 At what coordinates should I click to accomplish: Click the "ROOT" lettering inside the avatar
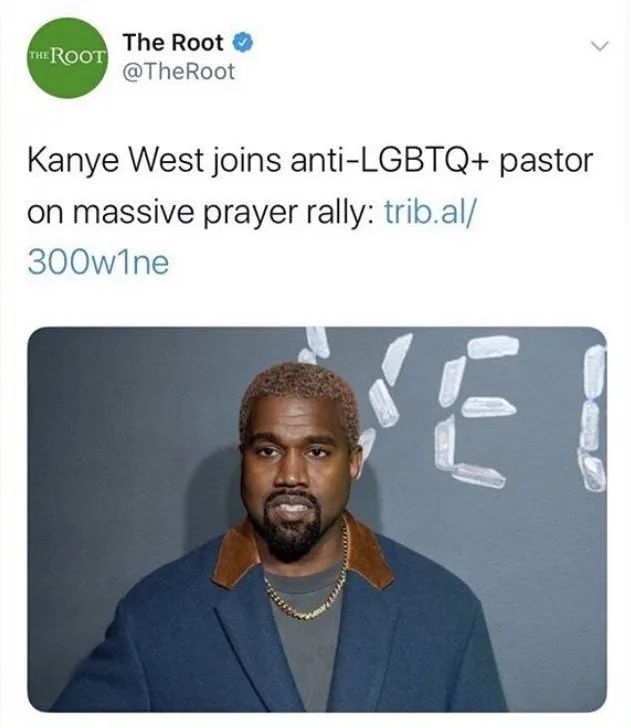(x=76, y=56)
